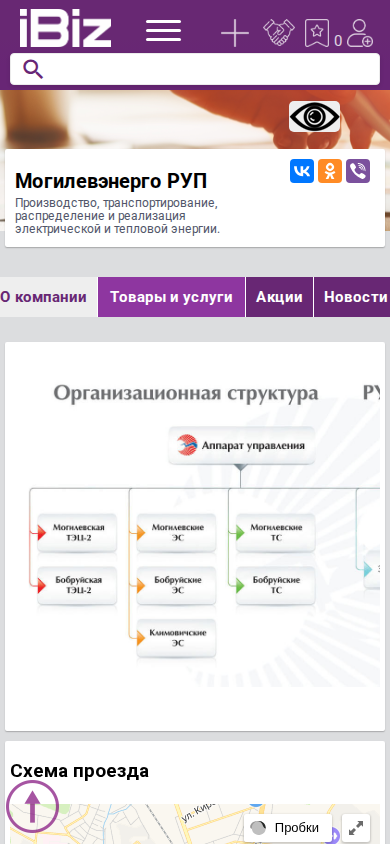Toggle Пробки traffic layer on map
Screen dimensions: 390x844
click(288, 827)
